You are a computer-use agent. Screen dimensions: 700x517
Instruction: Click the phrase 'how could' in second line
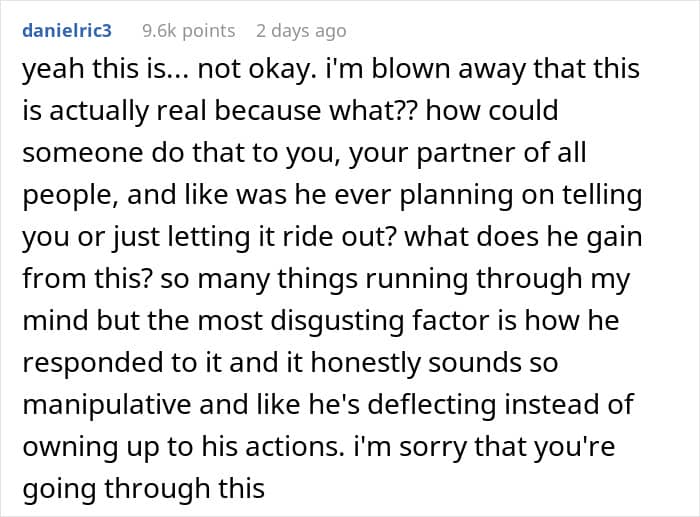492,110
